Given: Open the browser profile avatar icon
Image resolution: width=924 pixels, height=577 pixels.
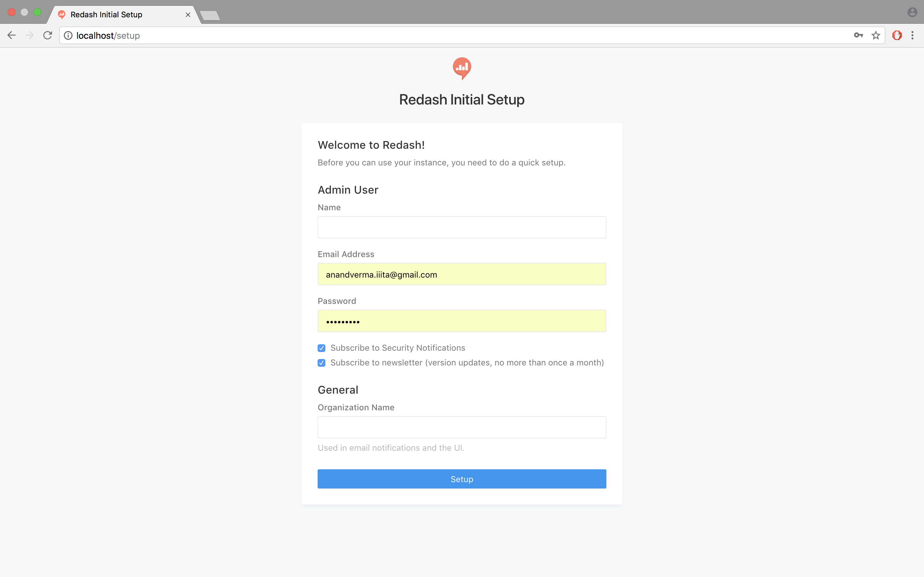Looking at the screenshot, I should tap(912, 12).
